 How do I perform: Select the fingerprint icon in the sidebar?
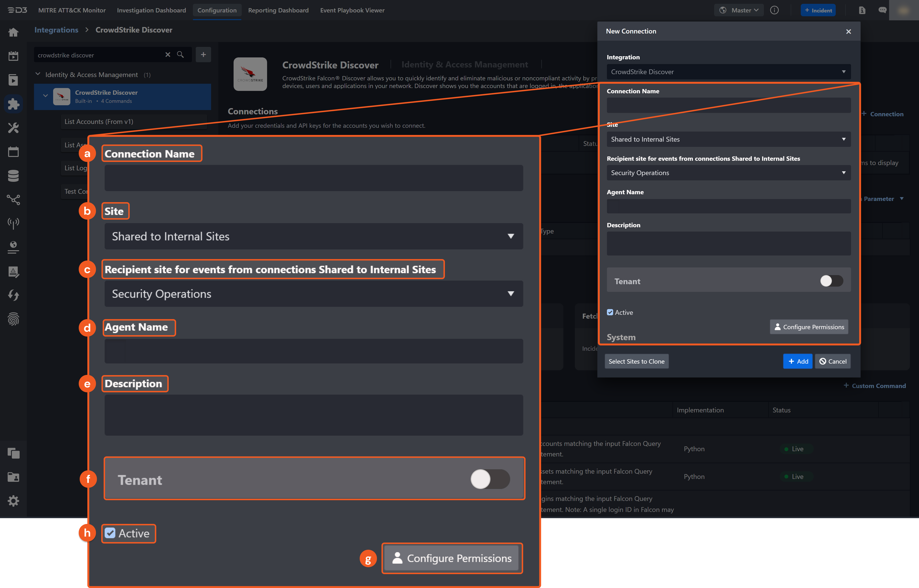click(13, 319)
